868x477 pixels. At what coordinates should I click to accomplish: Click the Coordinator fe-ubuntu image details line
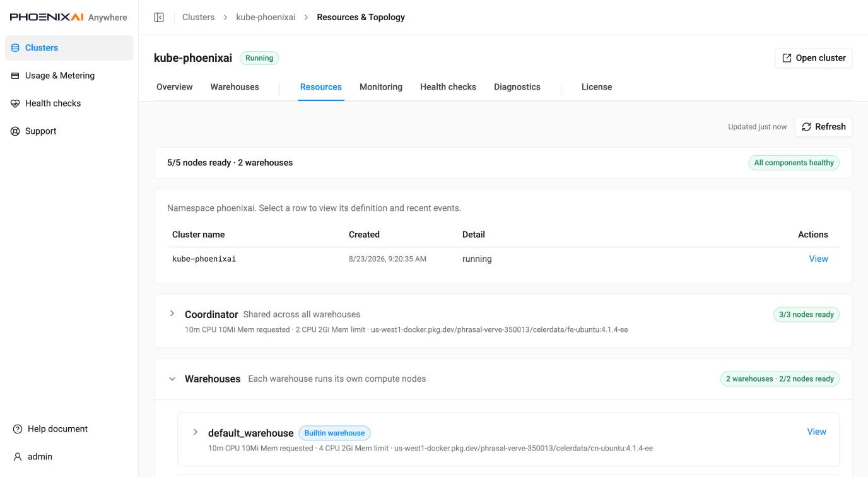click(x=406, y=329)
